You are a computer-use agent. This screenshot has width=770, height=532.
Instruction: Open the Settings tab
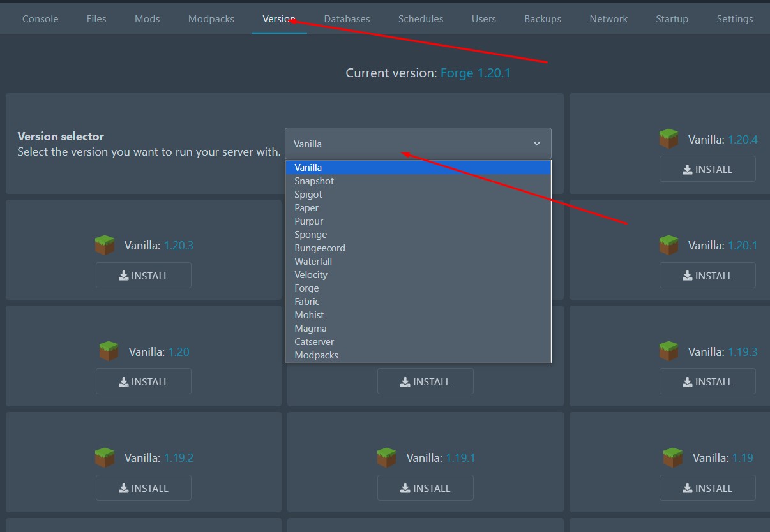click(x=735, y=18)
